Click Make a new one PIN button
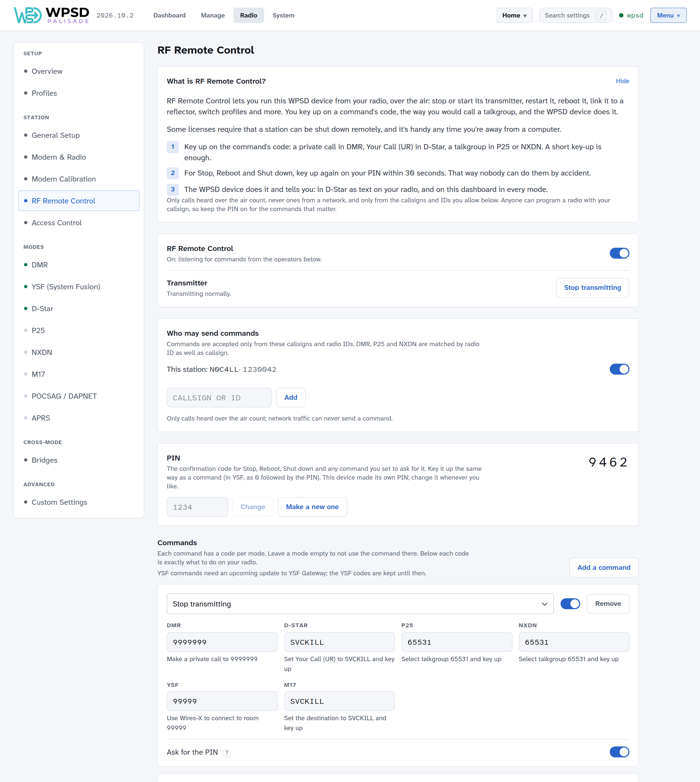The width and height of the screenshot is (700, 782). pyautogui.click(x=312, y=507)
